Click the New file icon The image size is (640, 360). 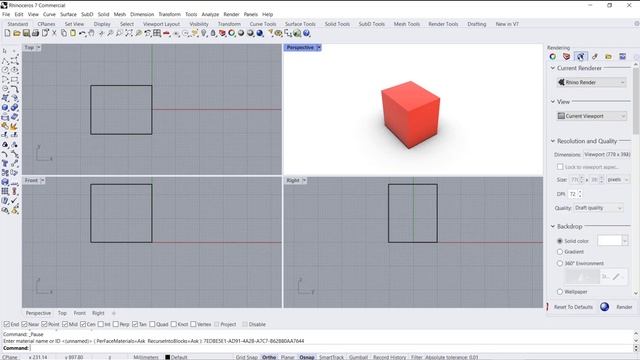(x=7, y=33)
